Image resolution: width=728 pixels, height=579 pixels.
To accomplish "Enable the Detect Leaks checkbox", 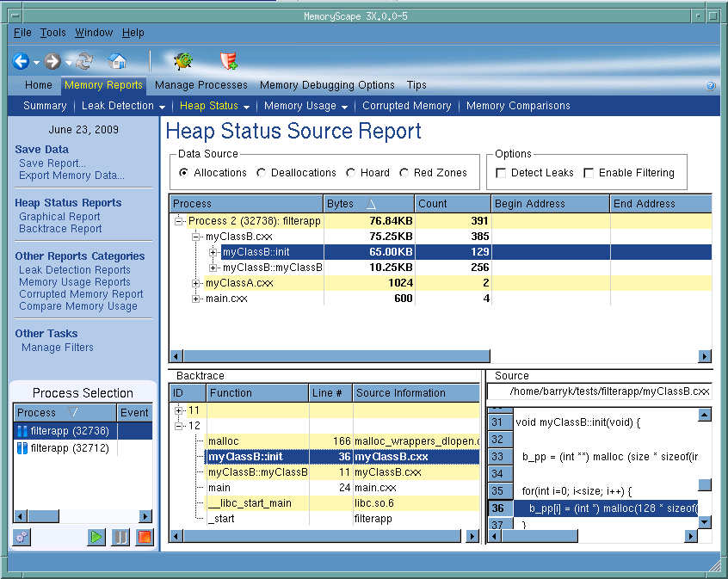I will pos(502,173).
